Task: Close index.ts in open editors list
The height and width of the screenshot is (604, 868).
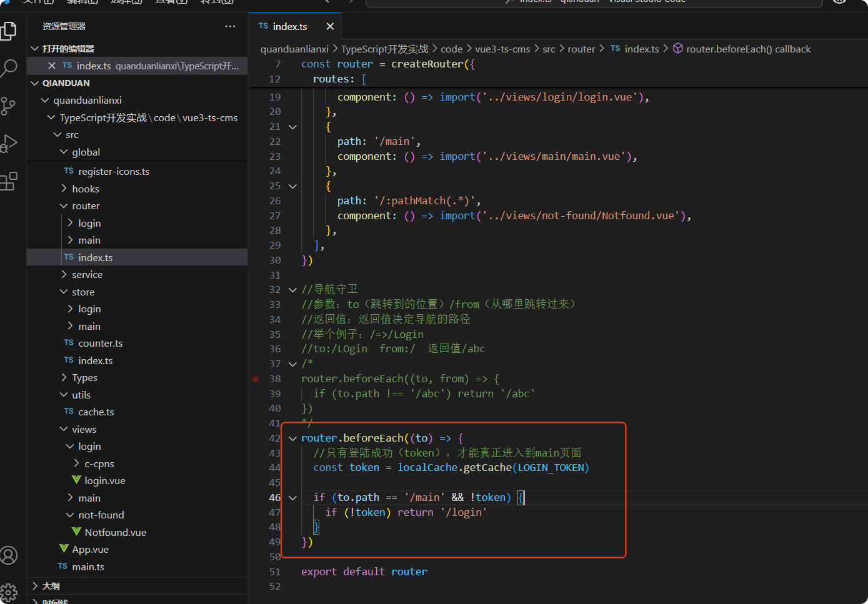Action: [x=52, y=66]
